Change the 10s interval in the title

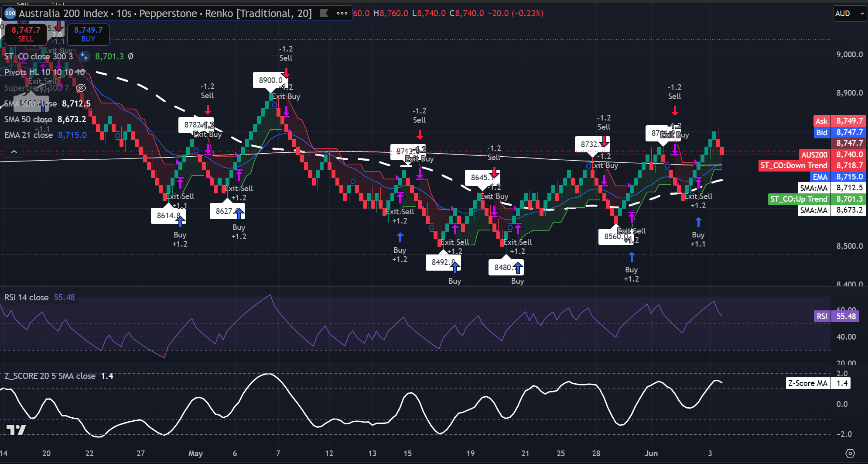(124, 14)
